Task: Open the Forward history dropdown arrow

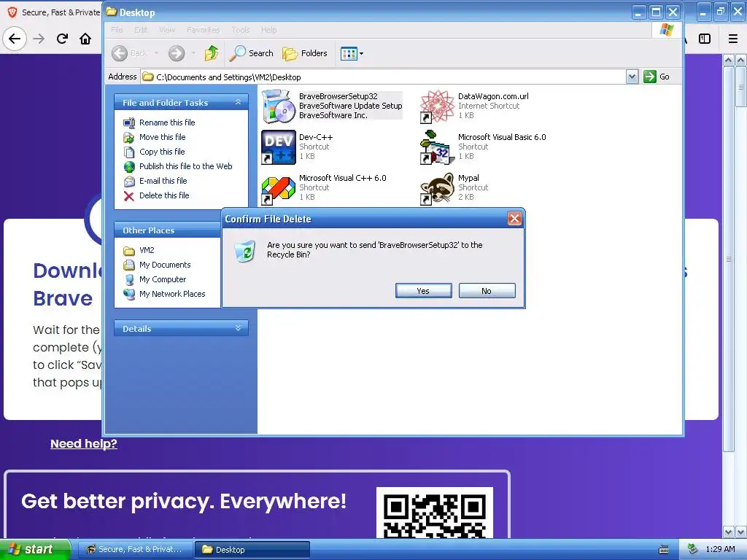Action: pyautogui.click(x=193, y=53)
